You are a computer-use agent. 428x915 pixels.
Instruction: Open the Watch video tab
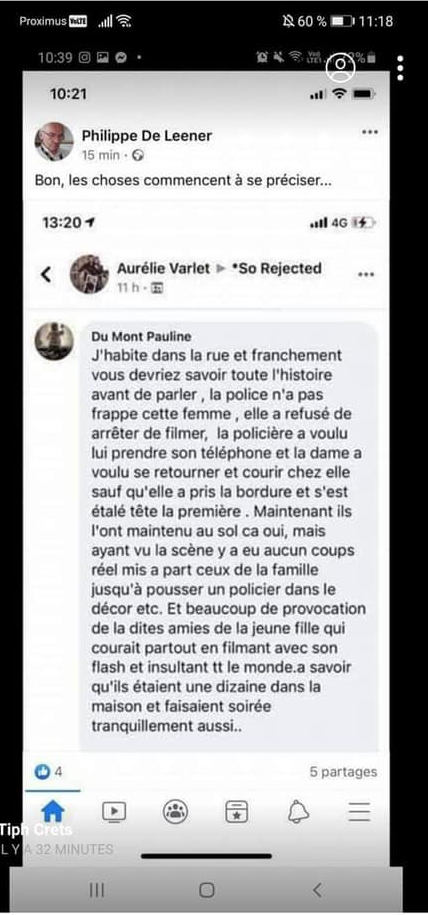tap(114, 811)
